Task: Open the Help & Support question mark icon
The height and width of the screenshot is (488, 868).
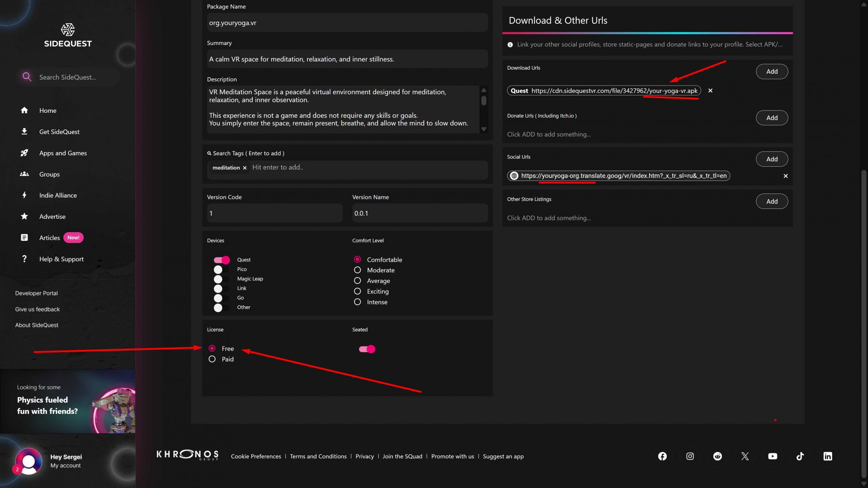Action: (x=24, y=259)
